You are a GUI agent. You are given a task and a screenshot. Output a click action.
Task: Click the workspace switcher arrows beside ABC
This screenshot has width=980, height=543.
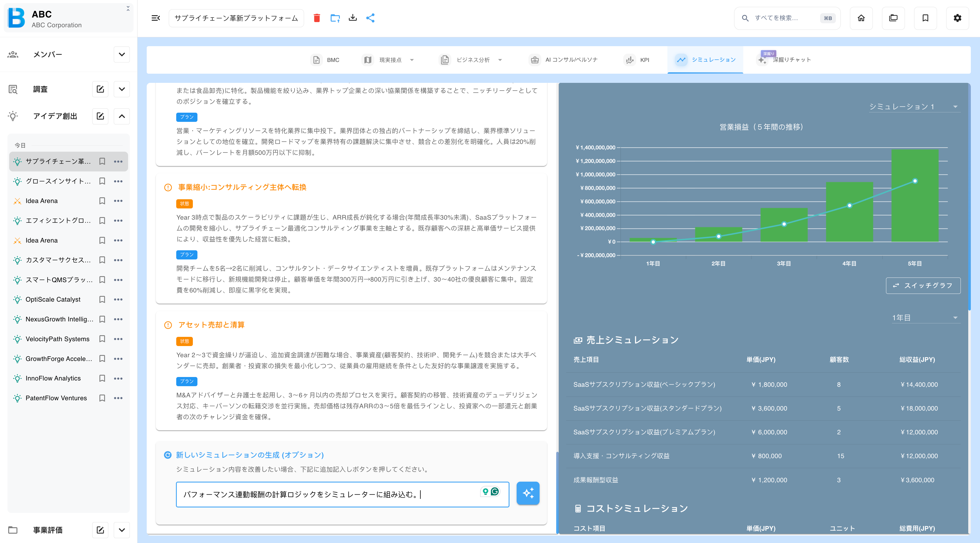pos(128,8)
